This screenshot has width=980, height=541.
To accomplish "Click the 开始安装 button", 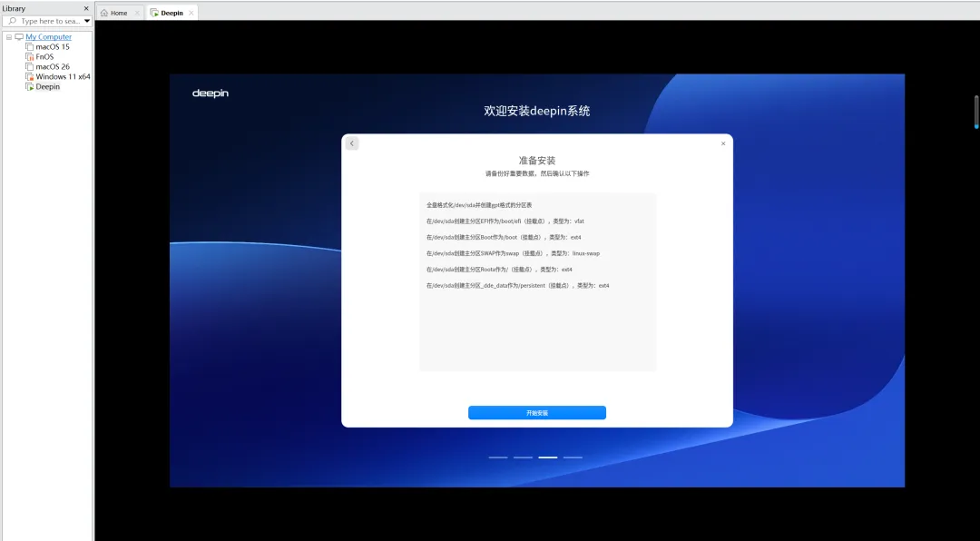I will (x=537, y=413).
